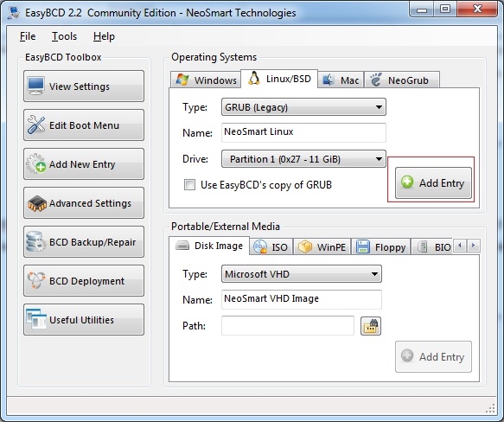Open the Help menu
Image resolution: width=504 pixels, height=422 pixels.
104,36
